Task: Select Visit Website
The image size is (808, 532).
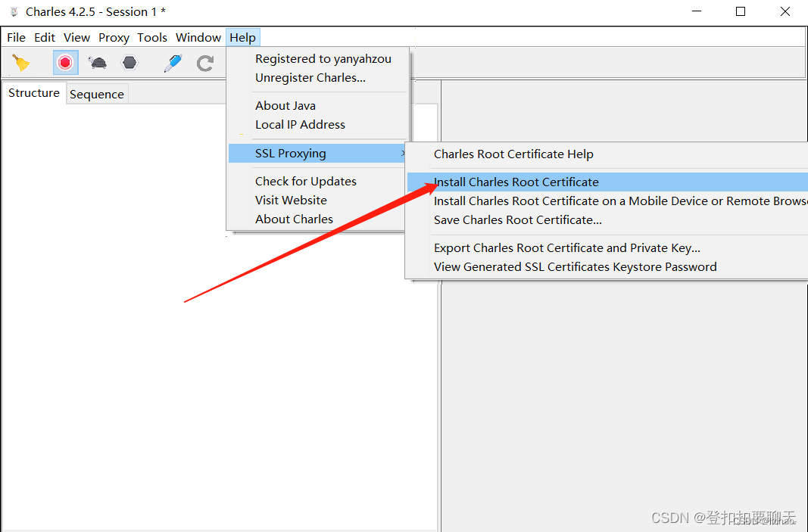Action: pos(318,201)
